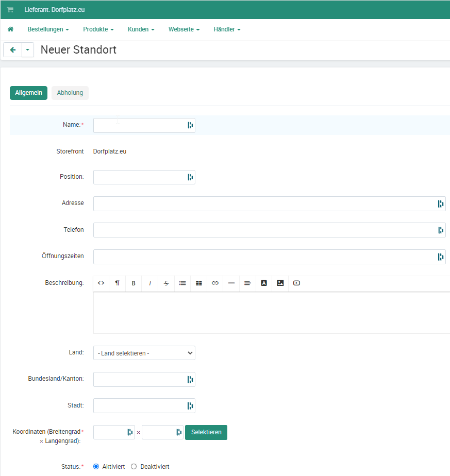Switch to the Allgemein tab
Image resolution: width=450 pixels, height=476 pixels.
click(x=28, y=93)
